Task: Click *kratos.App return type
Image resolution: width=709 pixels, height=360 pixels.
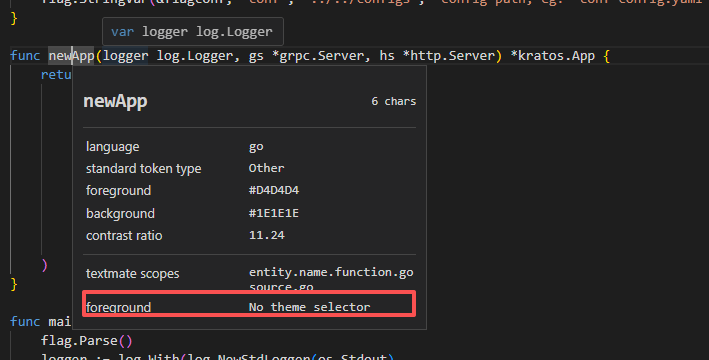Action: (x=553, y=56)
